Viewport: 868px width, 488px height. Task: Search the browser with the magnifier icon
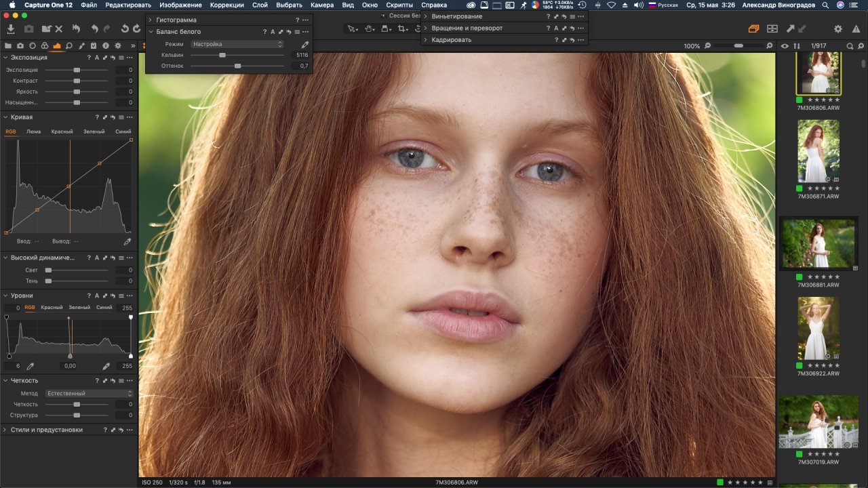click(x=849, y=46)
